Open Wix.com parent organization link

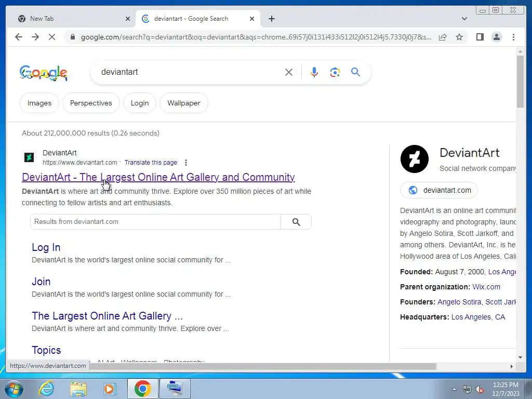(x=486, y=287)
